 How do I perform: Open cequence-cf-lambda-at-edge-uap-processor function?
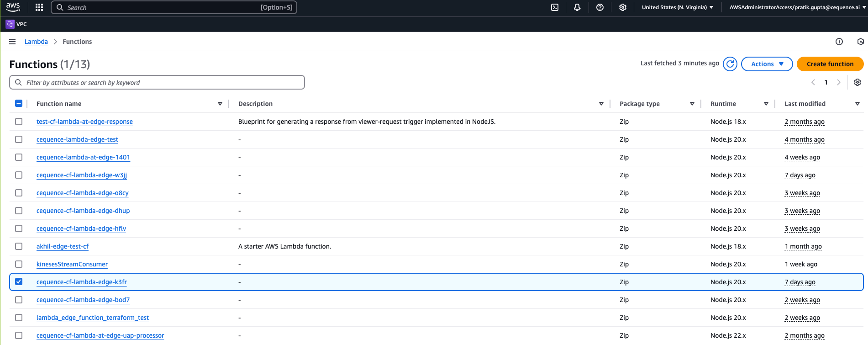pos(100,335)
